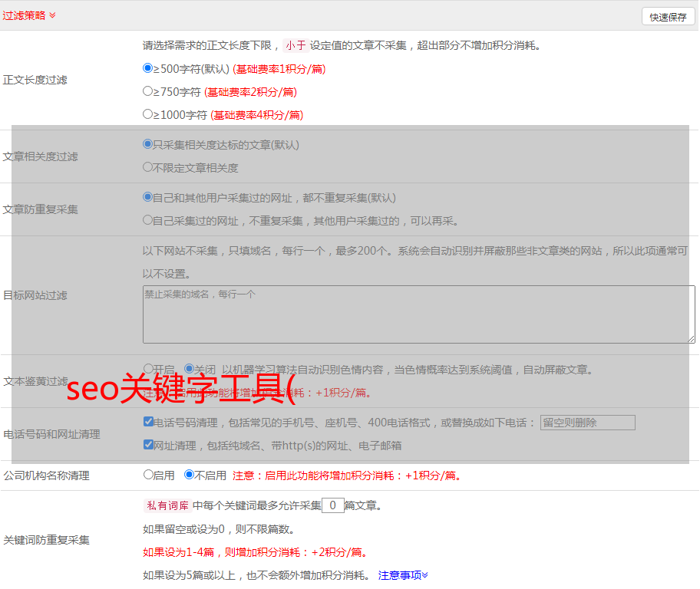This screenshot has width=700, height=589.
Task: Choose 不限定文章相关度 radio option
Action: coord(148,166)
